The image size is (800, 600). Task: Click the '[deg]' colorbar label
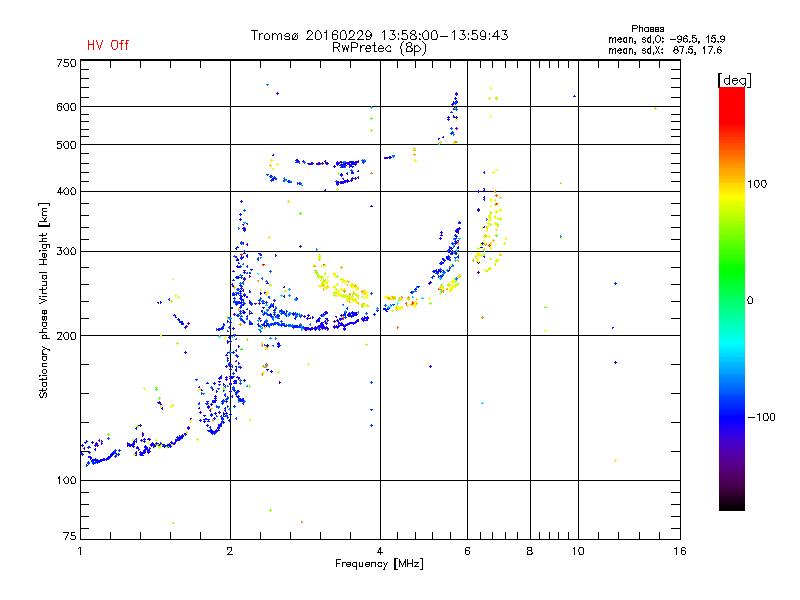734,81
